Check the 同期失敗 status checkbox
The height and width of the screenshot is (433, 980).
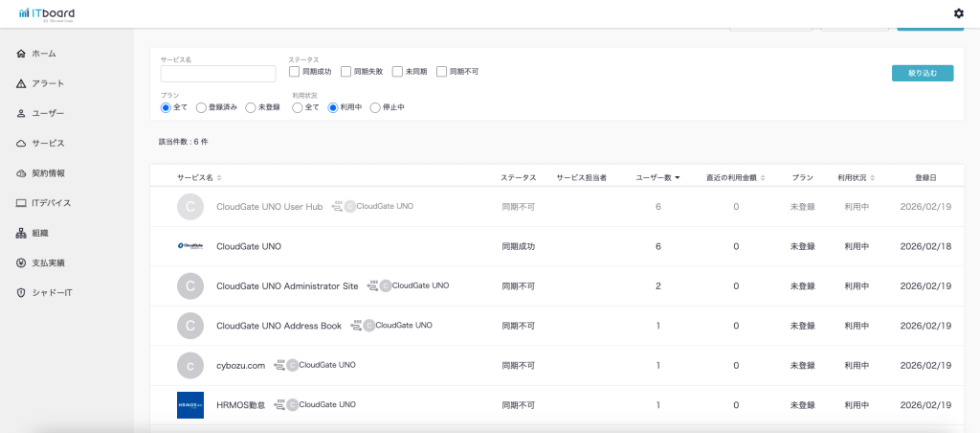pyautogui.click(x=346, y=72)
